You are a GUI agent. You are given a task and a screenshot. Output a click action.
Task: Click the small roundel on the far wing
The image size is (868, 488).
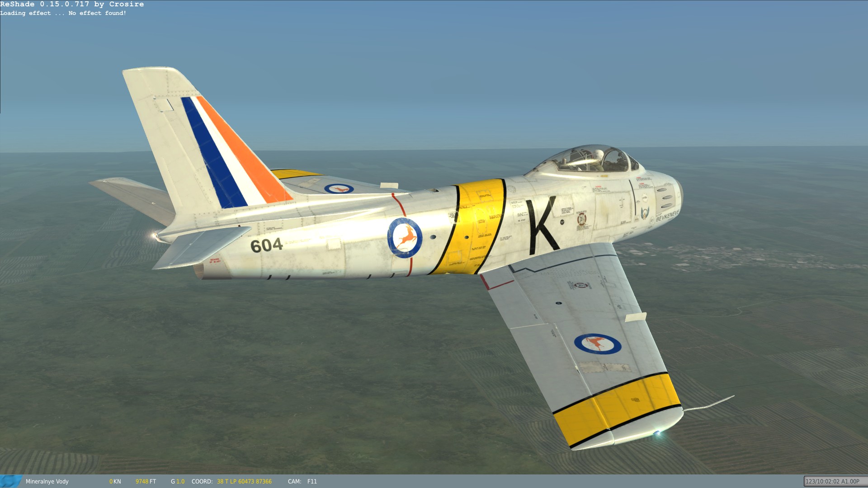(x=339, y=188)
